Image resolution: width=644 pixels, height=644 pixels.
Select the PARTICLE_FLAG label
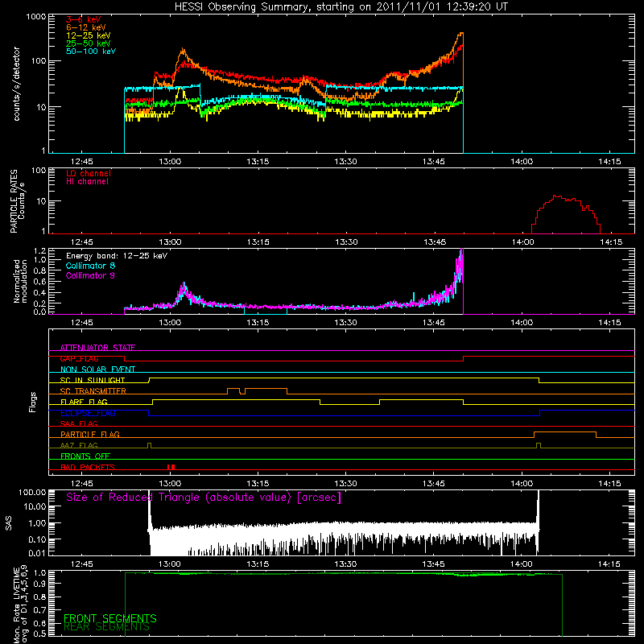click(90, 435)
